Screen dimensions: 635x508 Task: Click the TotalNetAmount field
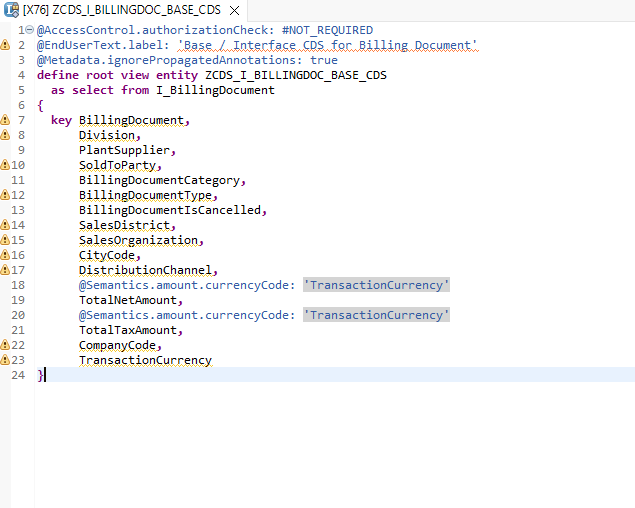pos(128,300)
